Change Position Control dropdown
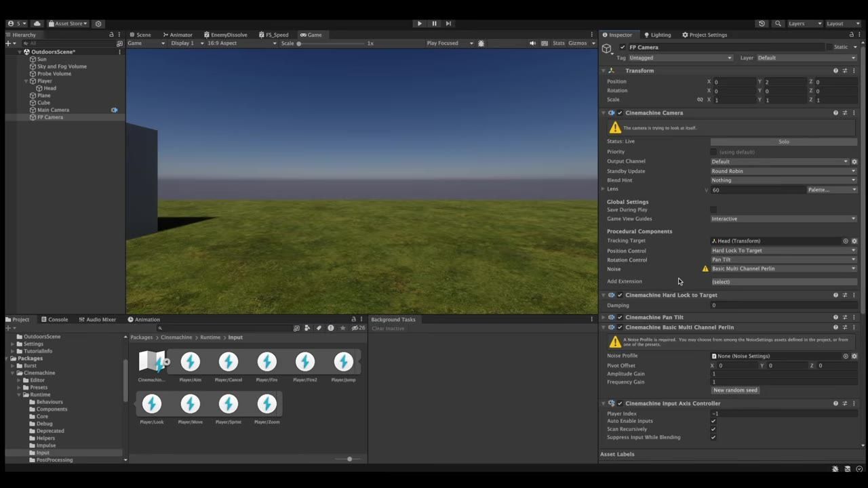This screenshot has height=488, width=868. pyautogui.click(x=783, y=251)
